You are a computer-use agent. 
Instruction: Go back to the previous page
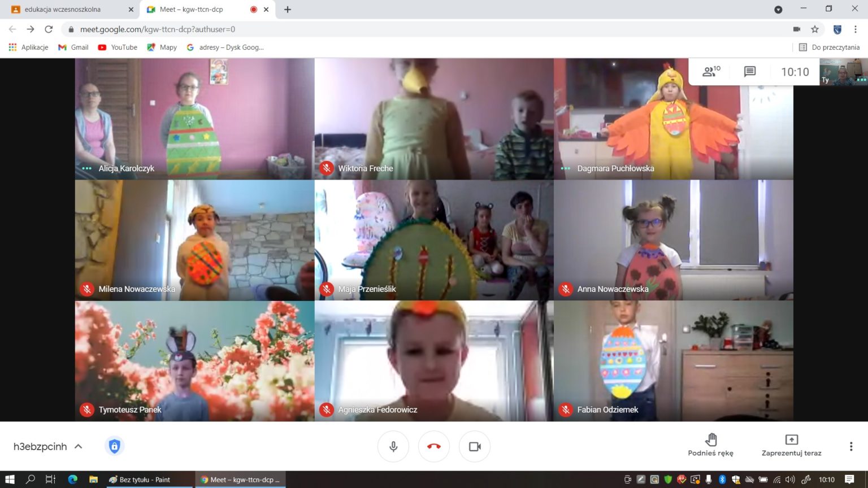(12, 29)
